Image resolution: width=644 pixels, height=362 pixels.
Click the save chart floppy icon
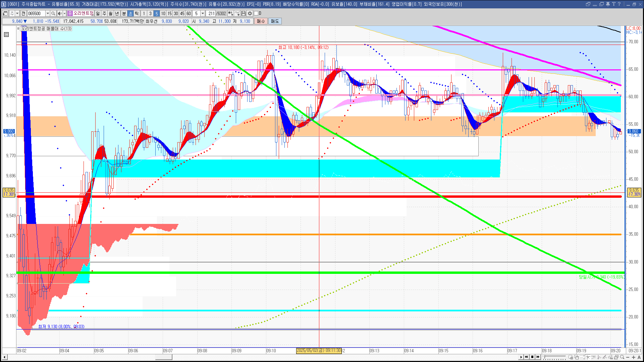click(x=244, y=13)
